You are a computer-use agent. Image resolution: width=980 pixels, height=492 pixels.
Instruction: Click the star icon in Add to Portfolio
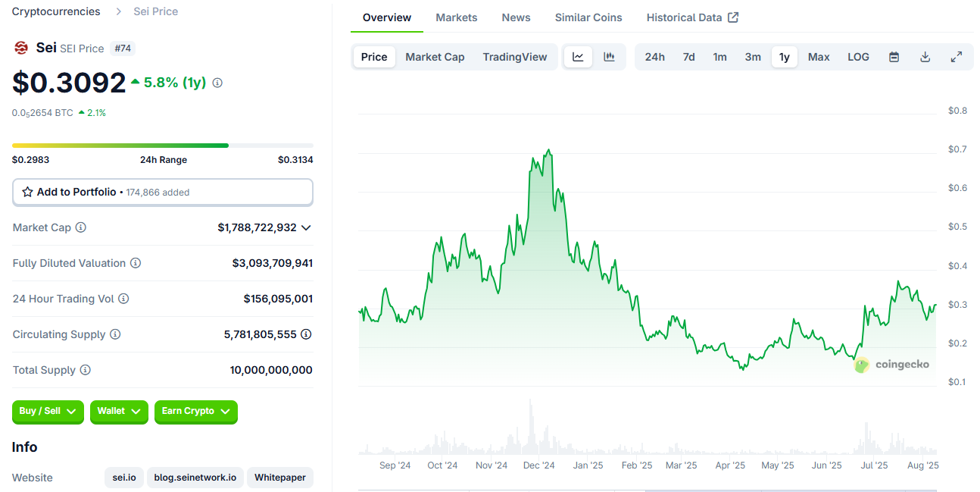pyautogui.click(x=27, y=192)
